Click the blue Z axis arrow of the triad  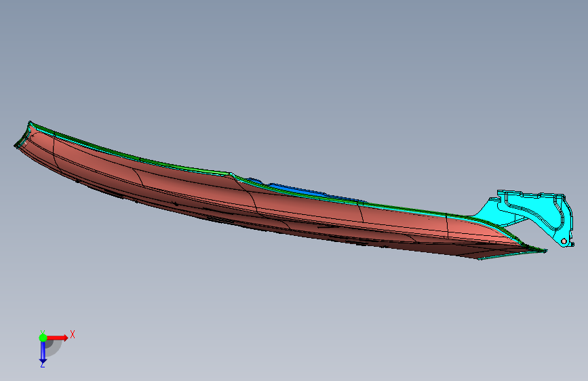coord(43,353)
